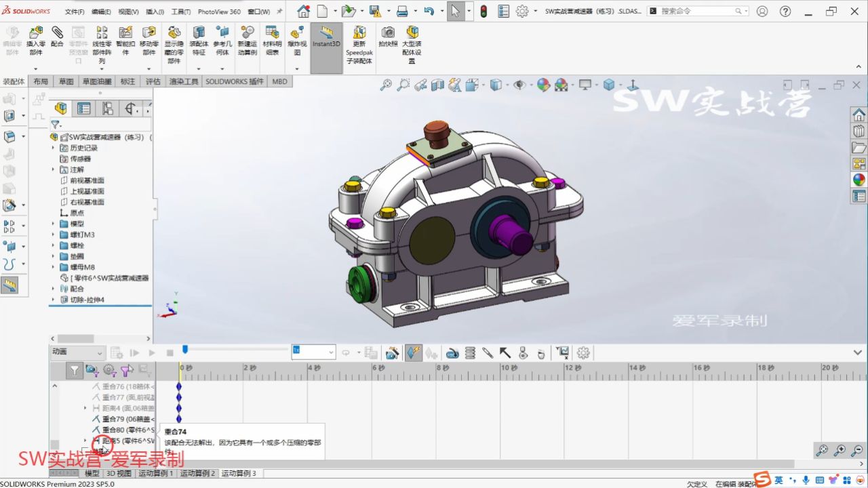Switch to the SOLIDWORKS 插件 tab
868x488 pixels.
coord(235,81)
